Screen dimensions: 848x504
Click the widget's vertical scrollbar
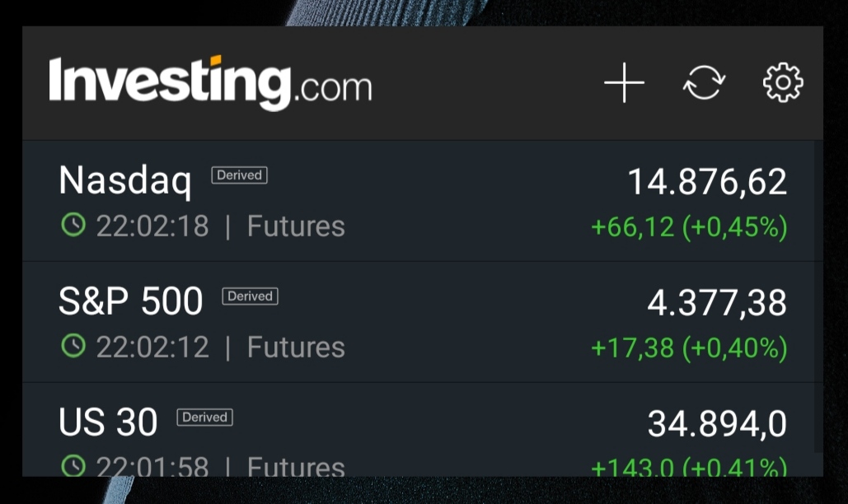click(x=818, y=296)
